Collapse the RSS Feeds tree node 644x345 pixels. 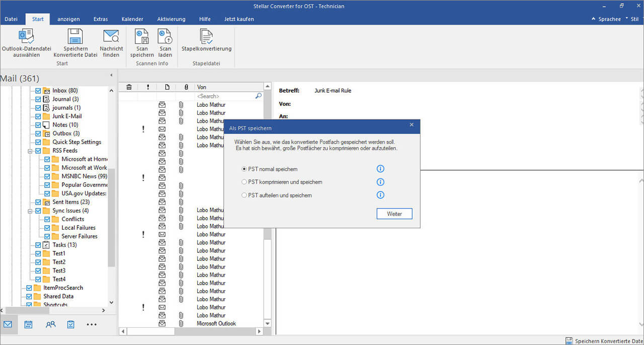31,151
